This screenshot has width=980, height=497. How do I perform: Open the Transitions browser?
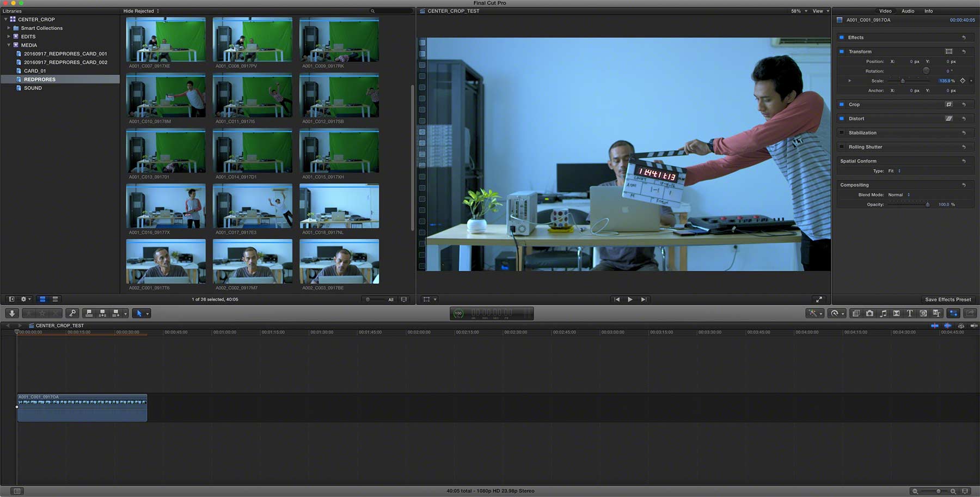tap(896, 313)
